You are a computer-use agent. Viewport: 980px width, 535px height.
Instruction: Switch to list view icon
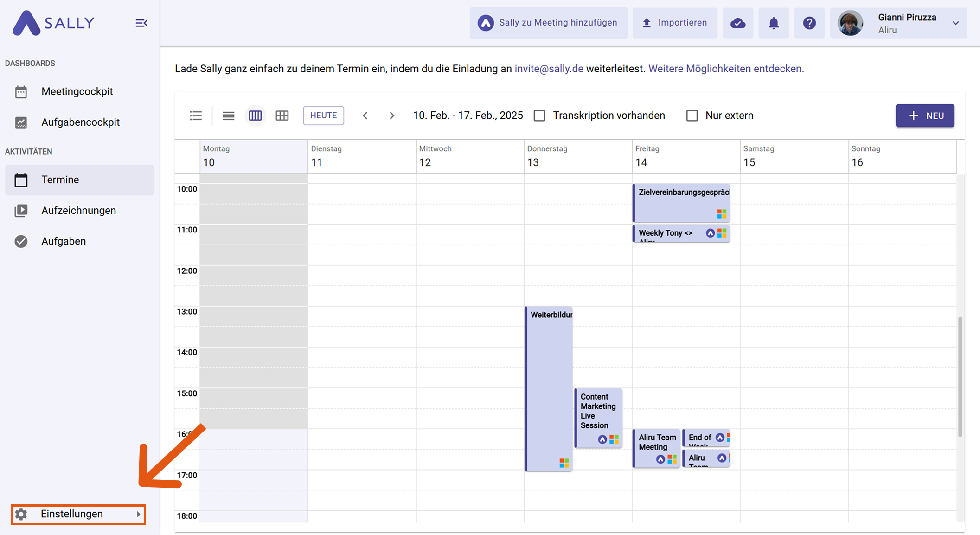pos(196,116)
